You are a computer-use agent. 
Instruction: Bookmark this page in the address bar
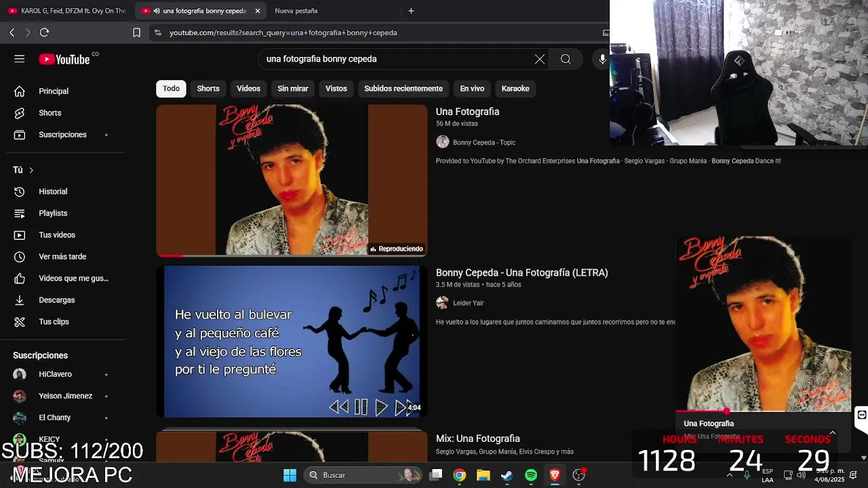136,33
